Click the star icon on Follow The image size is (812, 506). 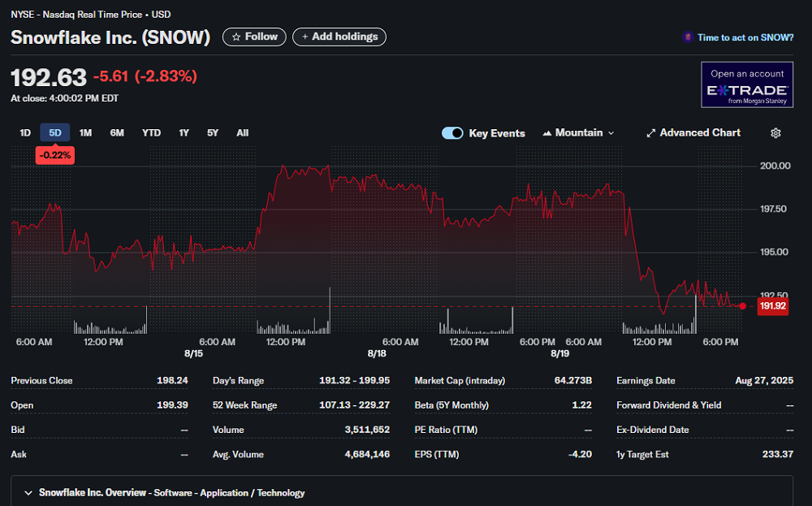click(235, 37)
